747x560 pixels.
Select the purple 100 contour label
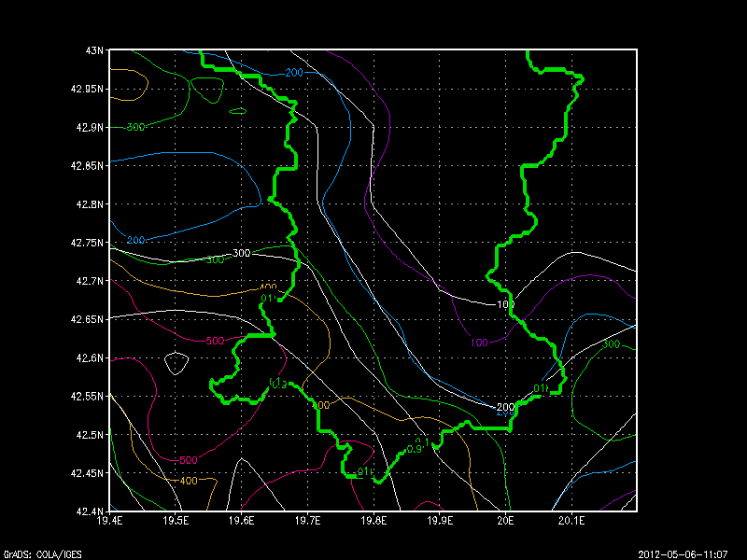coord(479,343)
